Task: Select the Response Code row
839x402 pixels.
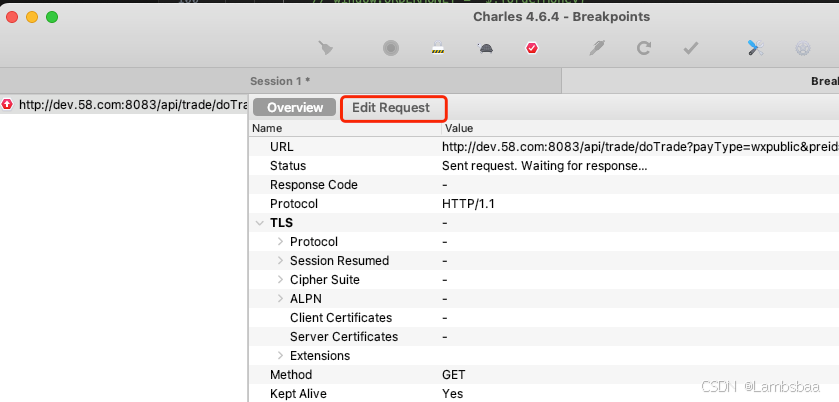Action: point(544,185)
